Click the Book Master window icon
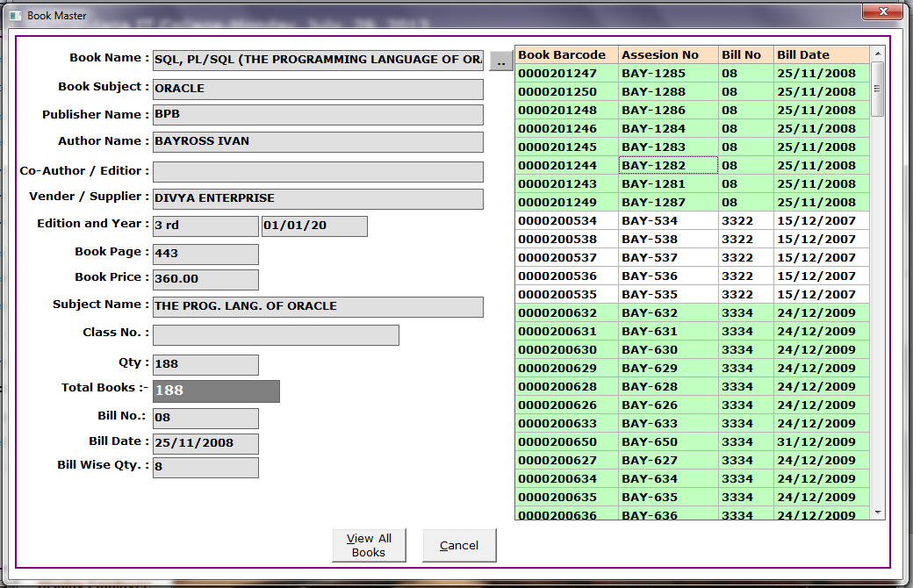Image resolution: width=913 pixels, height=588 pixels. (x=14, y=16)
